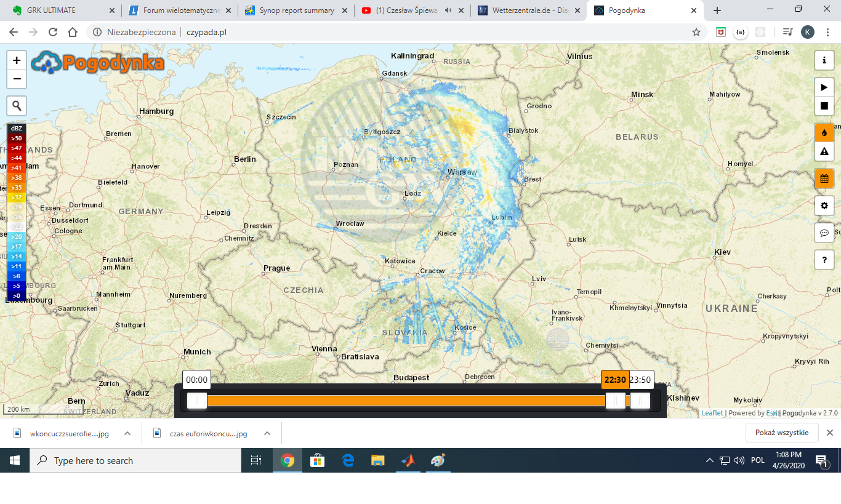Image resolution: width=841 pixels, height=504 pixels.
Task: Click the 22:30 timeline slider handle
Action: 615,401
